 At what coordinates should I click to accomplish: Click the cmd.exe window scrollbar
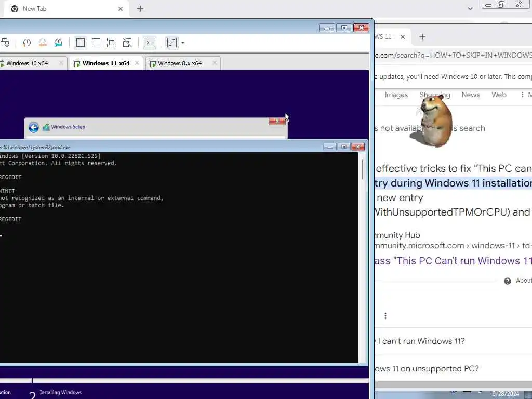(x=362, y=170)
